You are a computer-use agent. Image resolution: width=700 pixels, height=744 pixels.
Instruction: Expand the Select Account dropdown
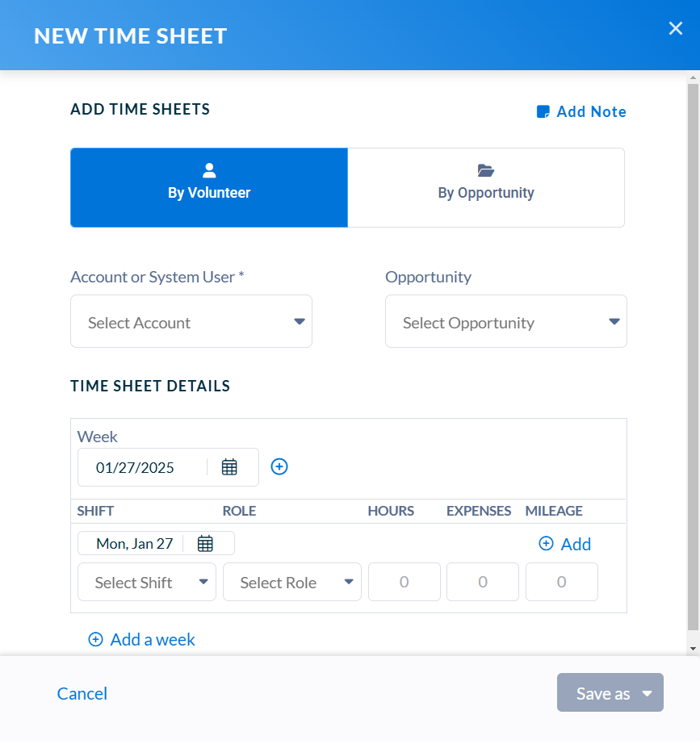191,321
